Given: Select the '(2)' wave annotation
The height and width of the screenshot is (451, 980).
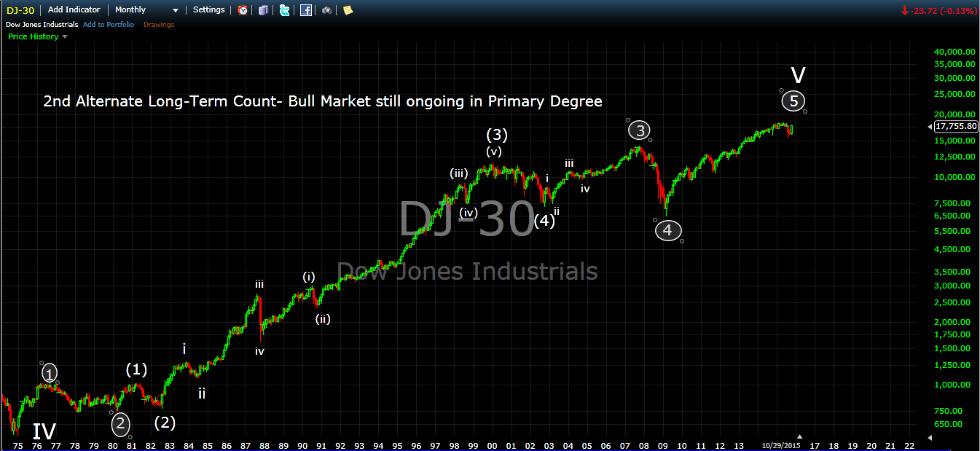Looking at the screenshot, I should [165, 422].
